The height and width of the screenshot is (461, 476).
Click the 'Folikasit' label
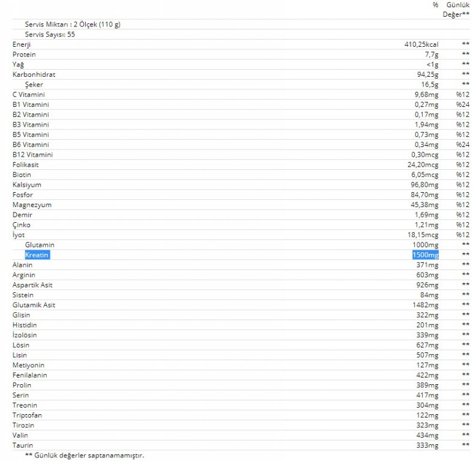25,164
